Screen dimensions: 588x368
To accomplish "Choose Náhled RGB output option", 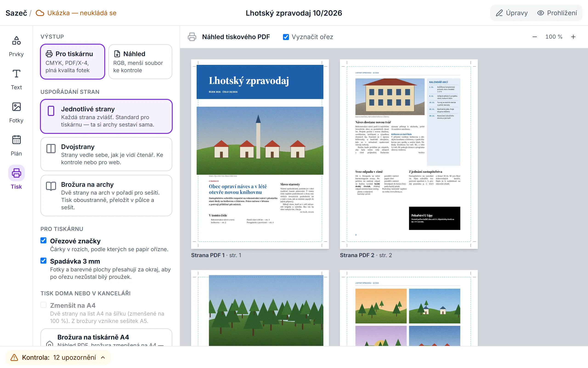I will [140, 62].
